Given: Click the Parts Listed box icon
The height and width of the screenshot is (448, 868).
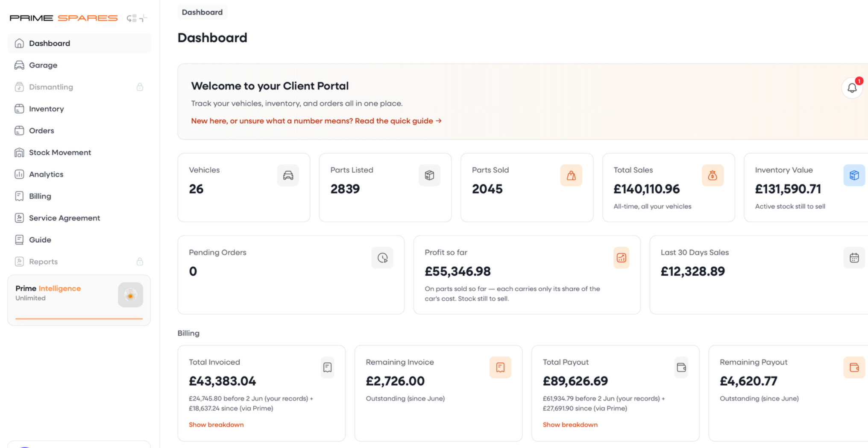Looking at the screenshot, I should click(x=429, y=175).
